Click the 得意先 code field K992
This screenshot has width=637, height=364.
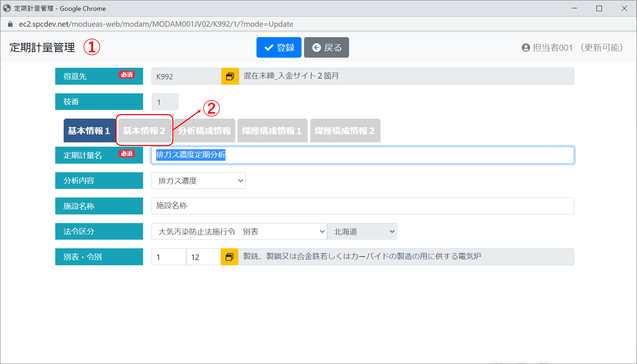pos(187,76)
